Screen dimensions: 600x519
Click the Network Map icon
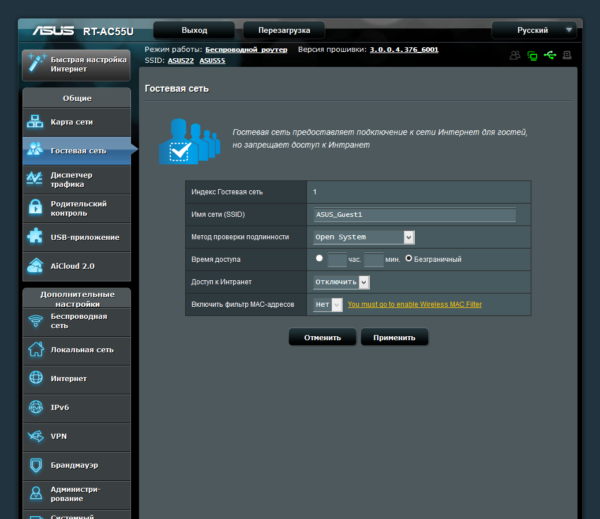pos(35,122)
